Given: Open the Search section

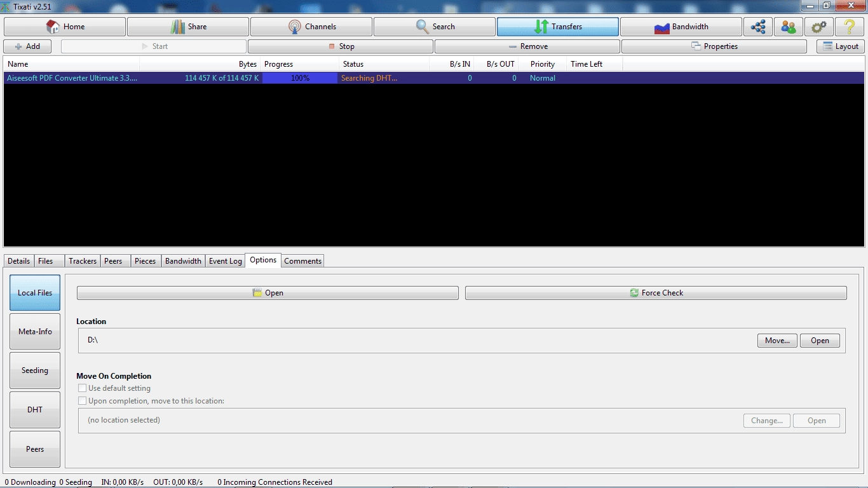Looking at the screenshot, I should (435, 27).
